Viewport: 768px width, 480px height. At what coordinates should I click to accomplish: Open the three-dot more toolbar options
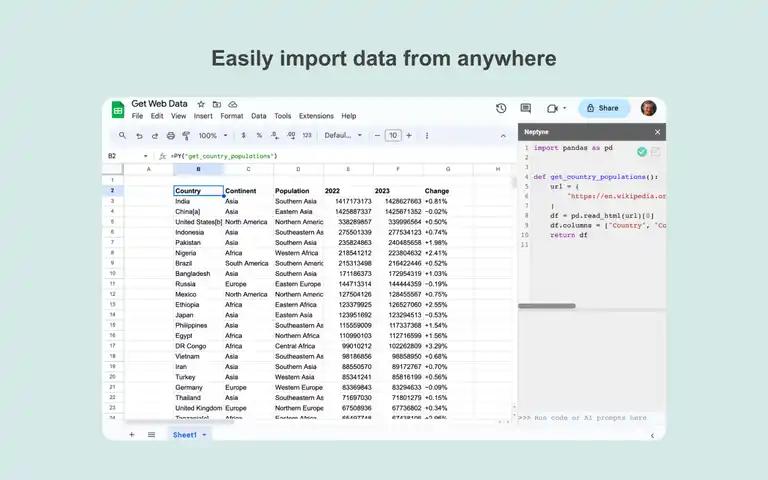click(427, 136)
